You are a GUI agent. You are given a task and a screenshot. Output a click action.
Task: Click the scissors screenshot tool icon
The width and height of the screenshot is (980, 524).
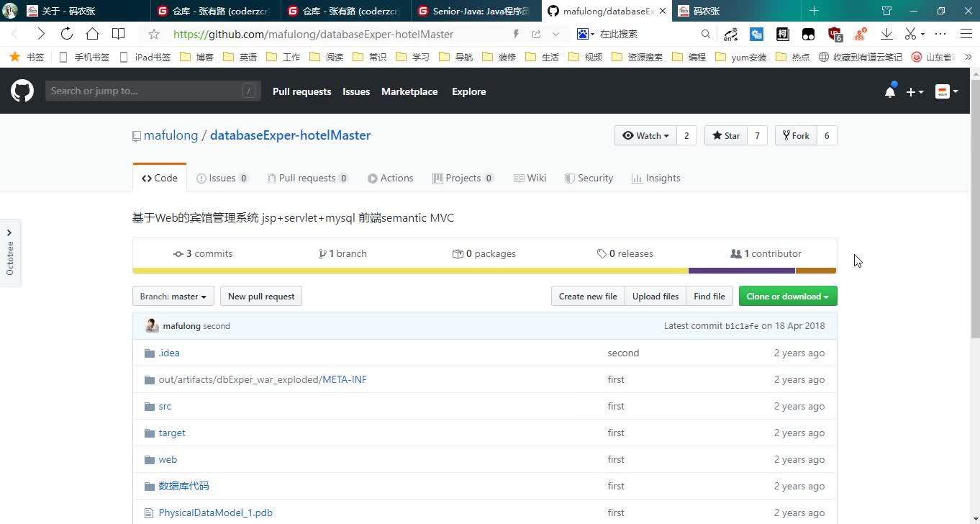pyautogui.click(x=910, y=34)
